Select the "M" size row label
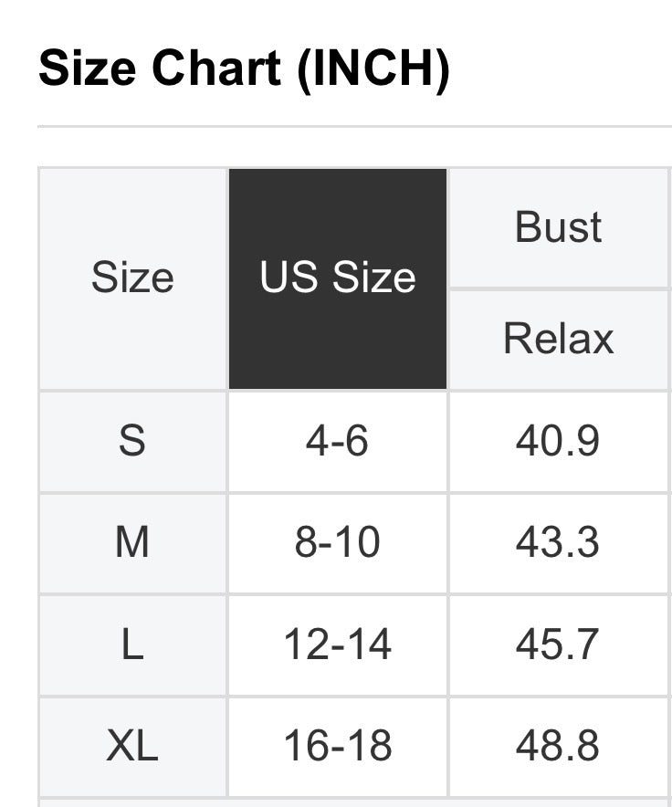 point(132,543)
